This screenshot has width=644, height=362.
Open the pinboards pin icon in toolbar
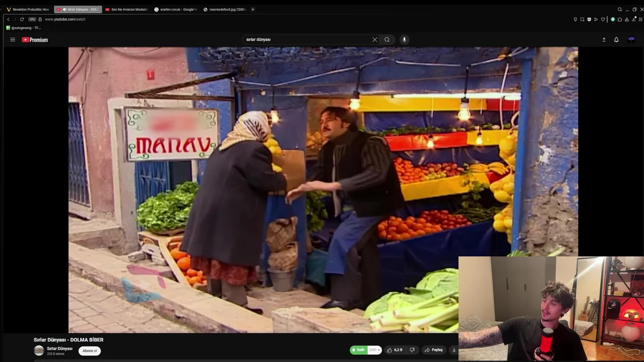576,20
